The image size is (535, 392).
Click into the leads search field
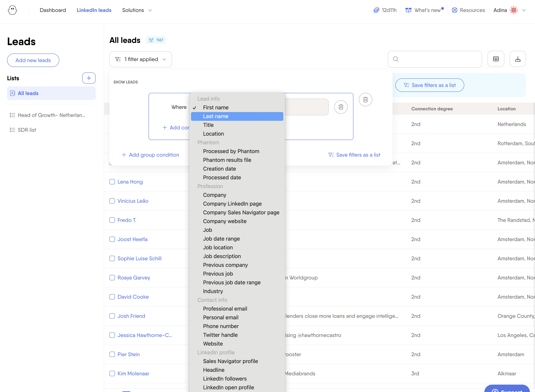[435, 59]
